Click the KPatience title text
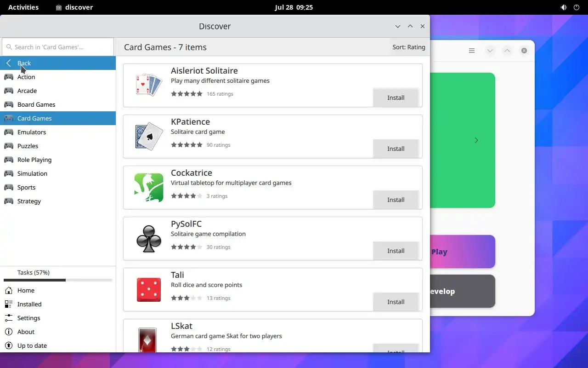588x368 pixels. (x=190, y=122)
